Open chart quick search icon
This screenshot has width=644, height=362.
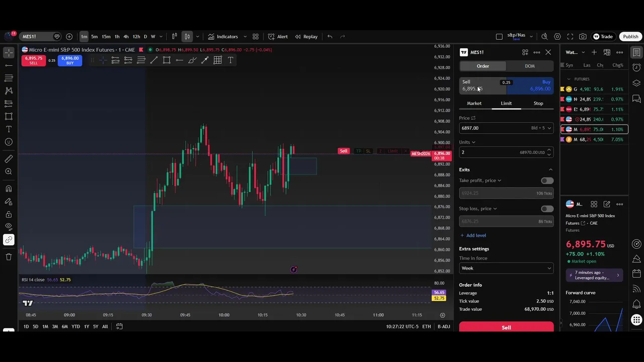pyautogui.click(x=544, y=37)
